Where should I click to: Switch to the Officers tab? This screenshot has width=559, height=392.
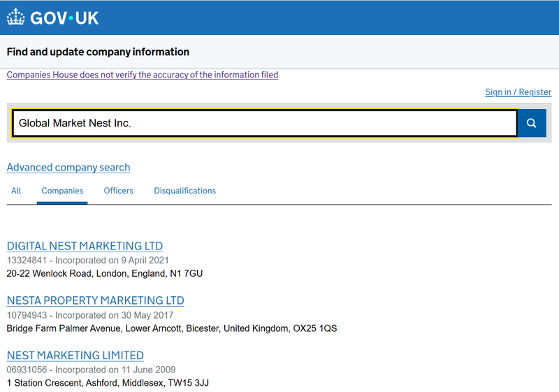(x=118, y=191)
